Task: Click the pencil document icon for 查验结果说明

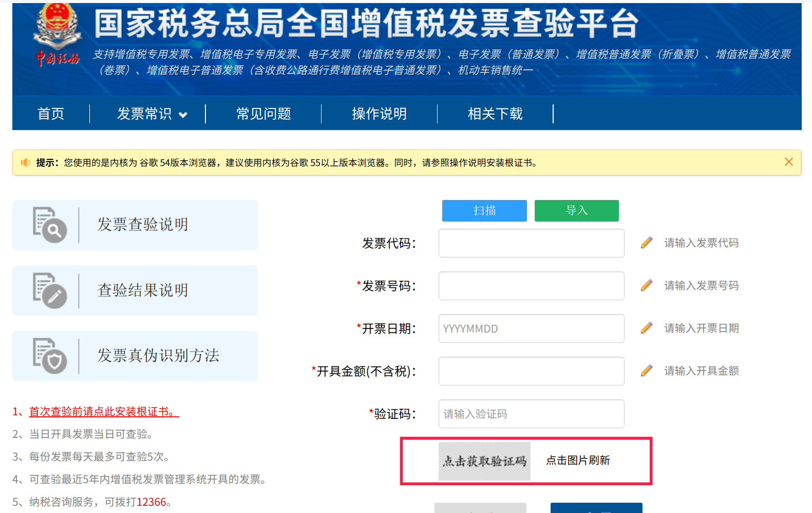Action: tap(50, 290)
